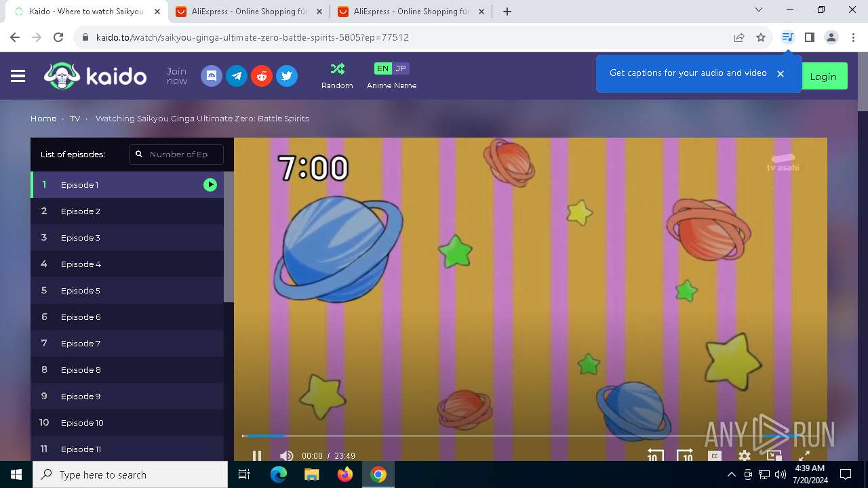Open File Explorer from taskbar
The image size is (868, 488).
[x=311, y=474]
